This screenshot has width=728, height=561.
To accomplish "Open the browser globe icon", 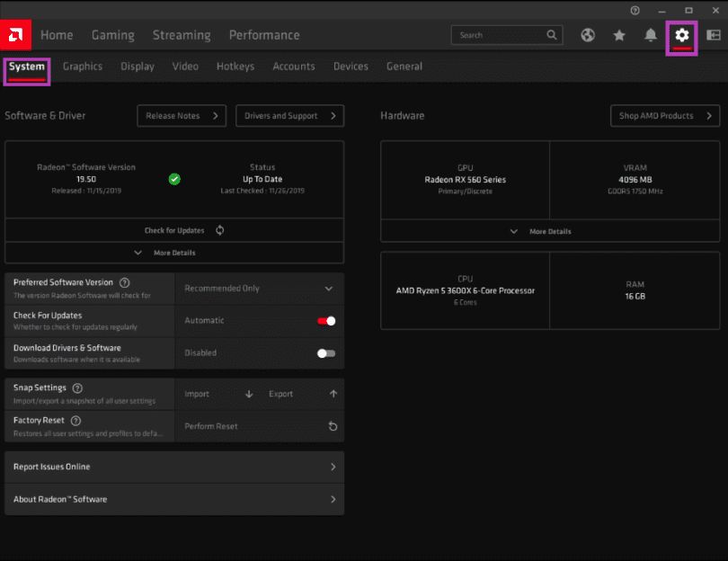I will coord(588,35).
